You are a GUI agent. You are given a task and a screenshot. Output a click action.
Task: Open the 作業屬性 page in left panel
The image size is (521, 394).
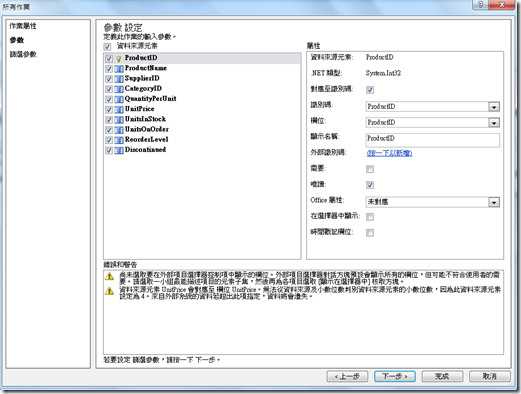(x=23, y=26)
